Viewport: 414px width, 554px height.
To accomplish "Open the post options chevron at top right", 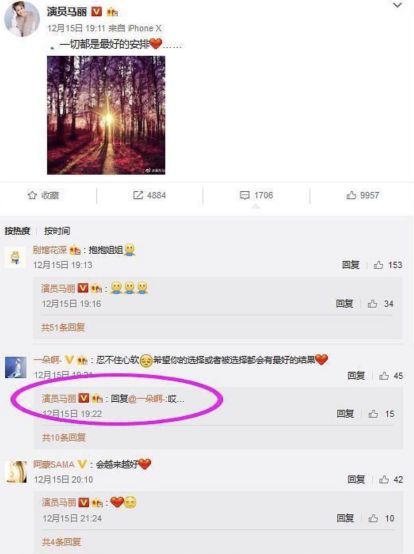I will [397, 5].
